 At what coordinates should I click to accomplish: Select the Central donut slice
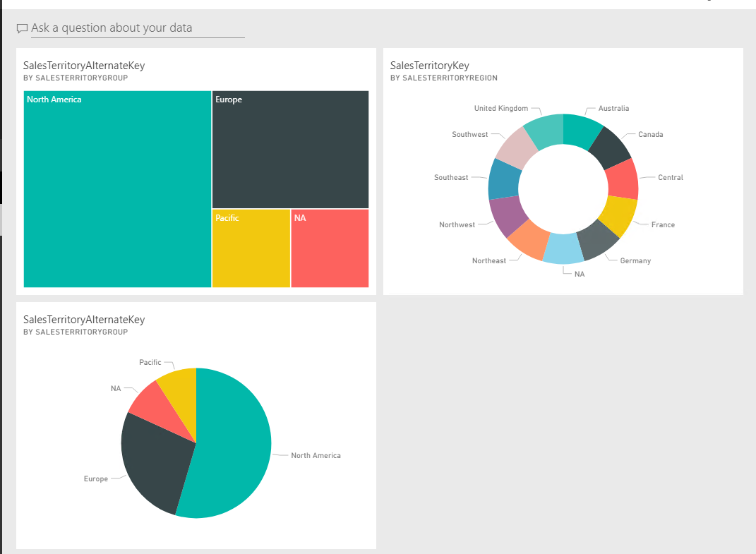click(623, 179)
